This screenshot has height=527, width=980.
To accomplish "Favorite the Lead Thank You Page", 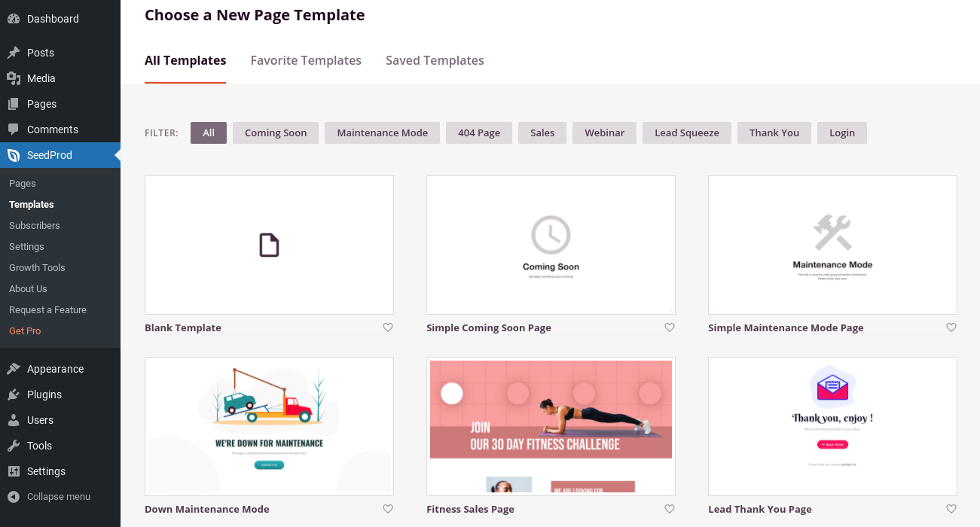I will [951, 509].
